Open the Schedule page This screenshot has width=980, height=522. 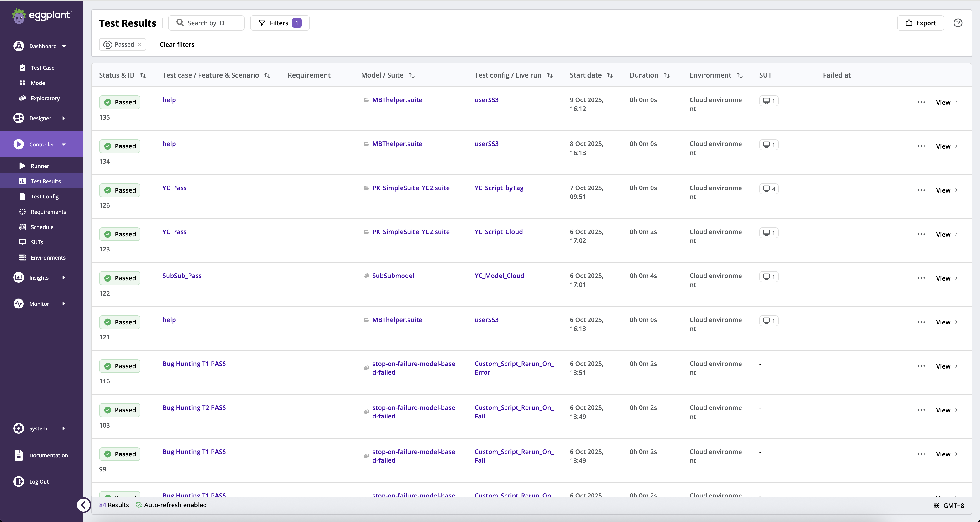(x=41, y=227)
